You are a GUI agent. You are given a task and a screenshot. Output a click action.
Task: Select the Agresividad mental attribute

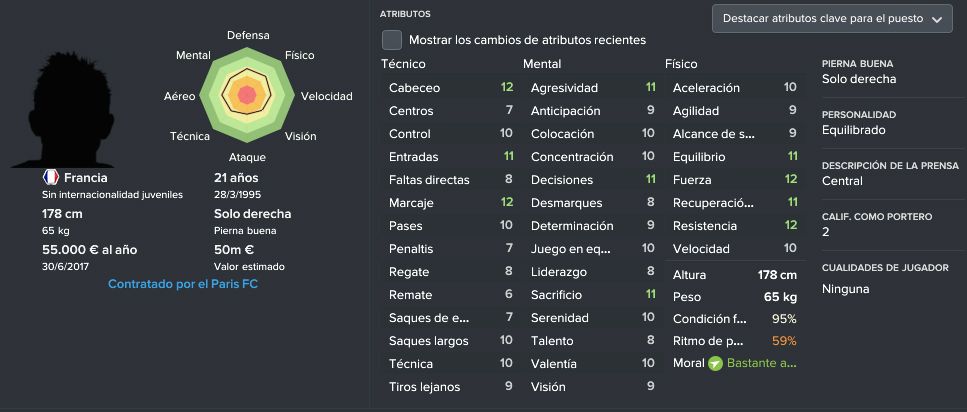pyautogui.click(x=592, y=88)
